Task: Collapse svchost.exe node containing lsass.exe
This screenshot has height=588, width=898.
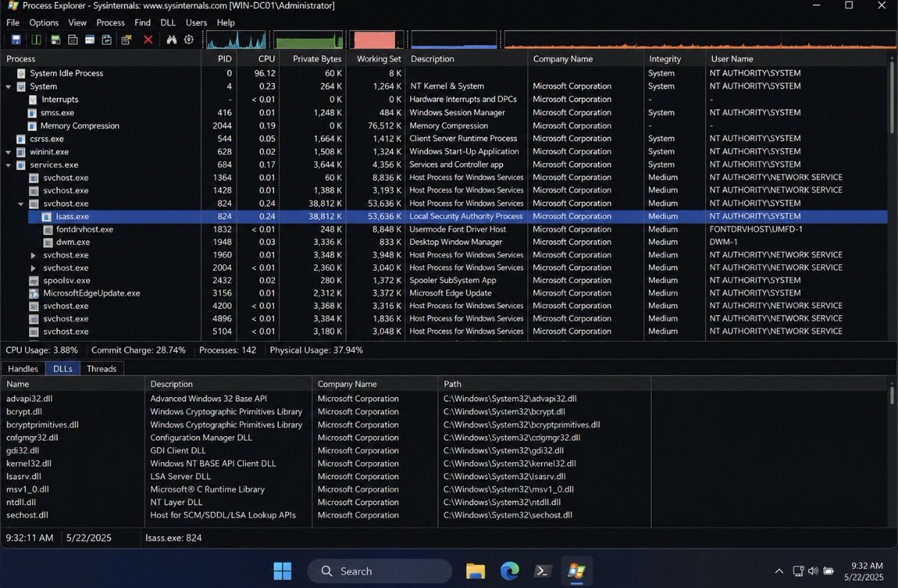Action: (x=21, y=203)
